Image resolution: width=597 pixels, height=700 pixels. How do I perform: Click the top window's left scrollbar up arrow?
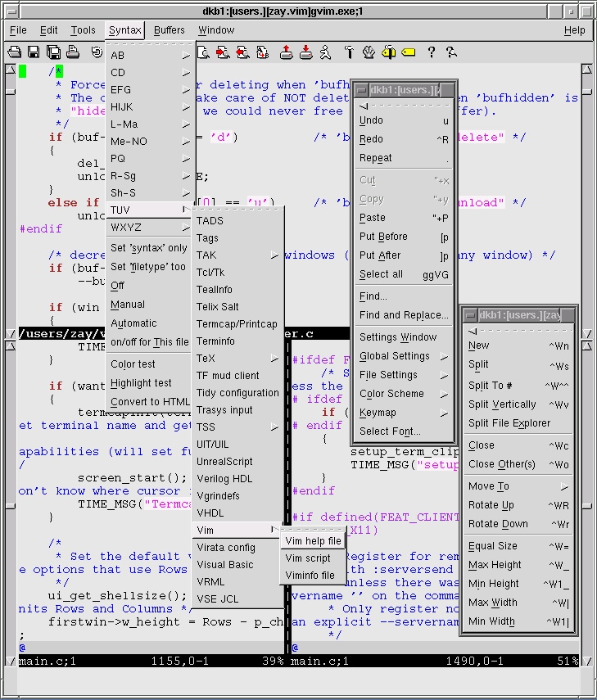click(x=11, y=70)
